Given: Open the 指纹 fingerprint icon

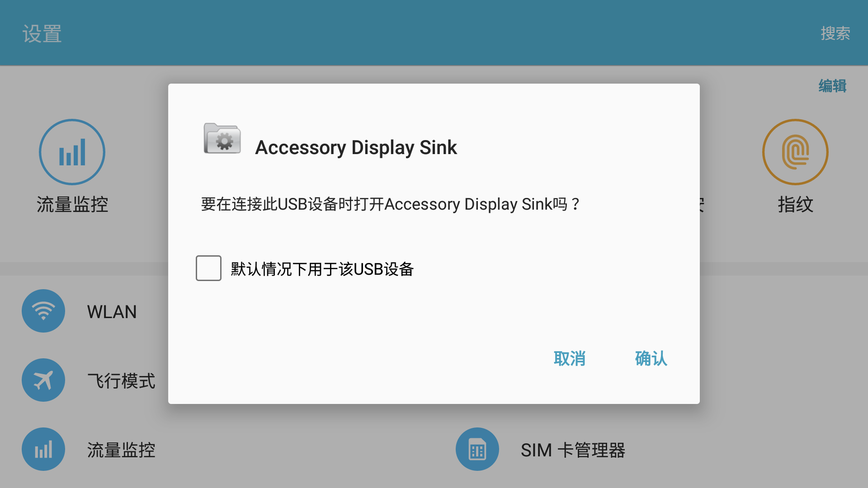Looking at the screenshot, I should tap(795, 152).
